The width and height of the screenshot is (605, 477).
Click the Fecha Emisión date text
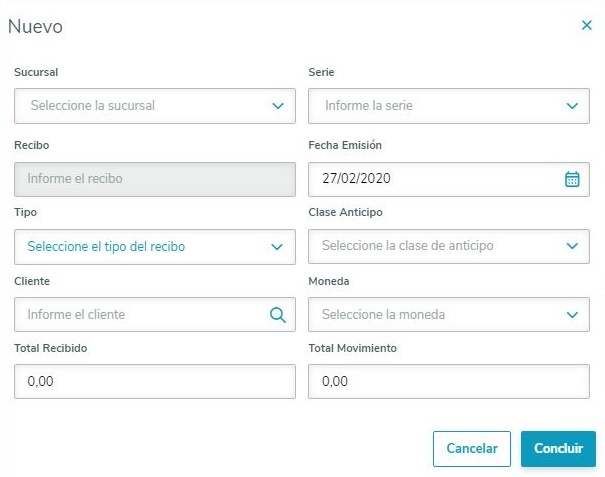(356, 179)
